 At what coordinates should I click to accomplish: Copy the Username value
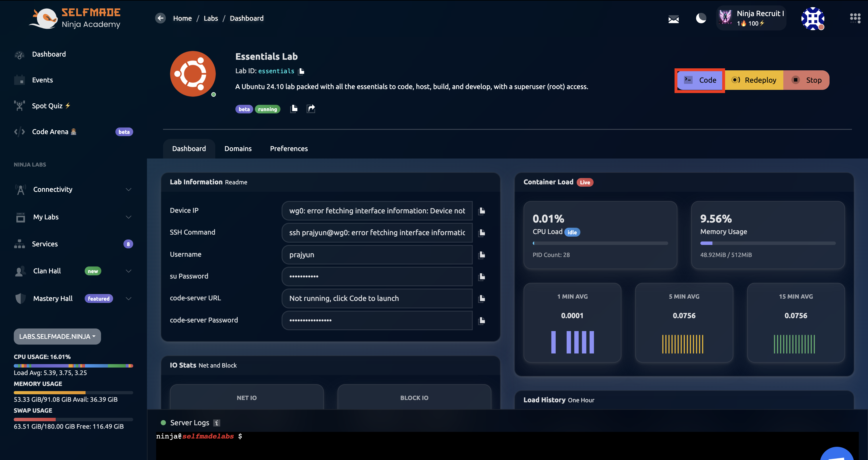point(482,255)
